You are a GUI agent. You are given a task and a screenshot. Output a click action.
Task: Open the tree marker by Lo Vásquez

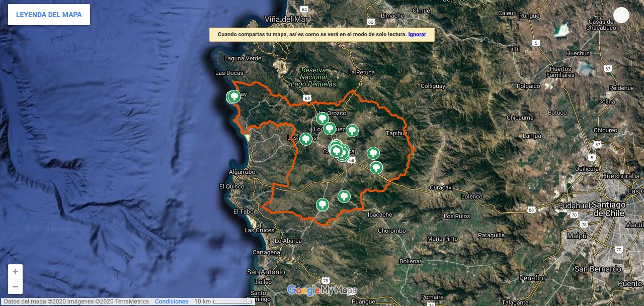(x=329, y=128)
